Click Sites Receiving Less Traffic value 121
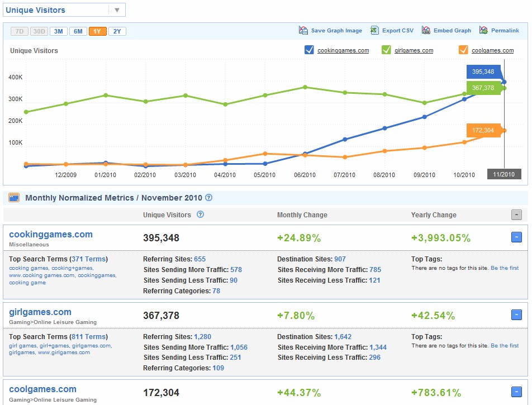This screenshot has width=532, height=405. pyautogui.click(x=374, y=280)
